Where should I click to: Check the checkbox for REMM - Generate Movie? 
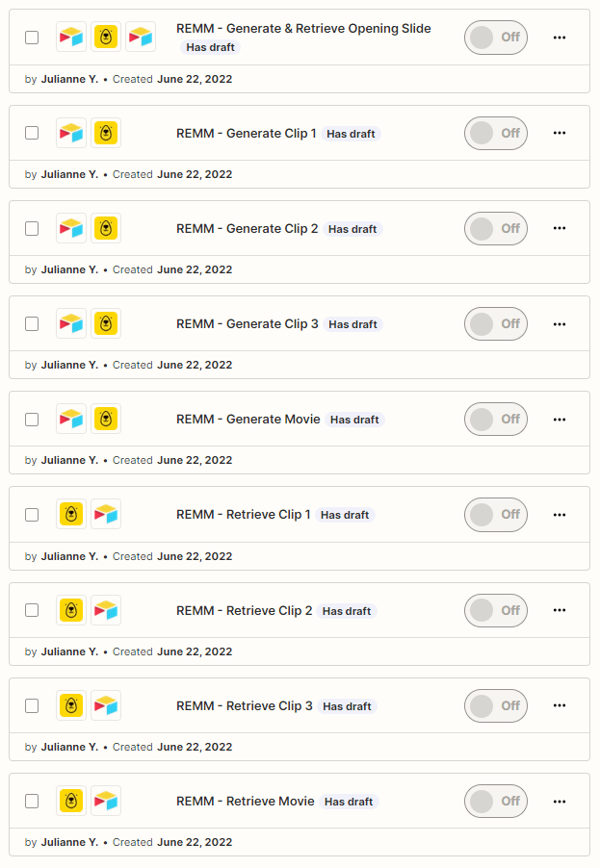pos(32,419)
